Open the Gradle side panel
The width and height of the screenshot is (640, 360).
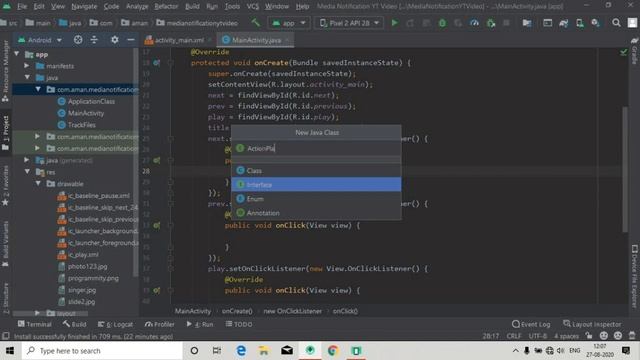[x=634, y=51]
